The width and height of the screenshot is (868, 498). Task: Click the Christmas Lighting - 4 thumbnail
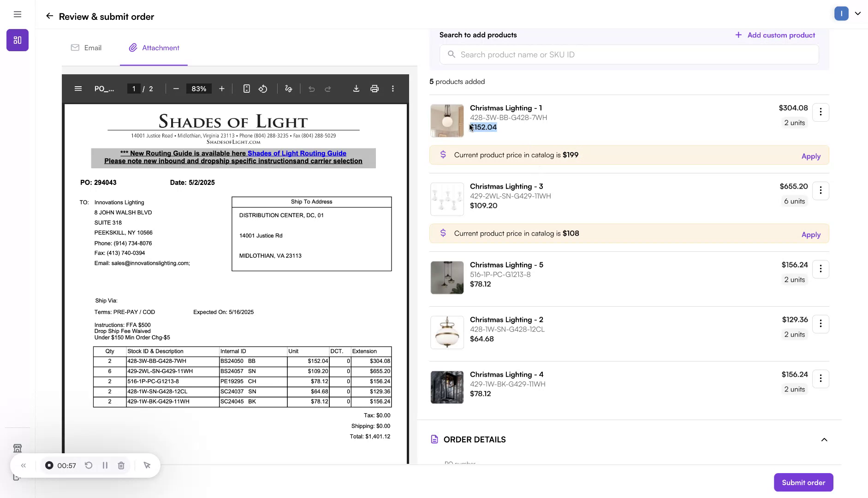tap(446, 387)
